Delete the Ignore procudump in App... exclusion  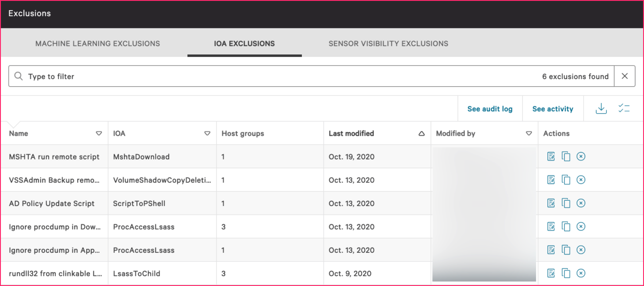[x=581, y=250]
